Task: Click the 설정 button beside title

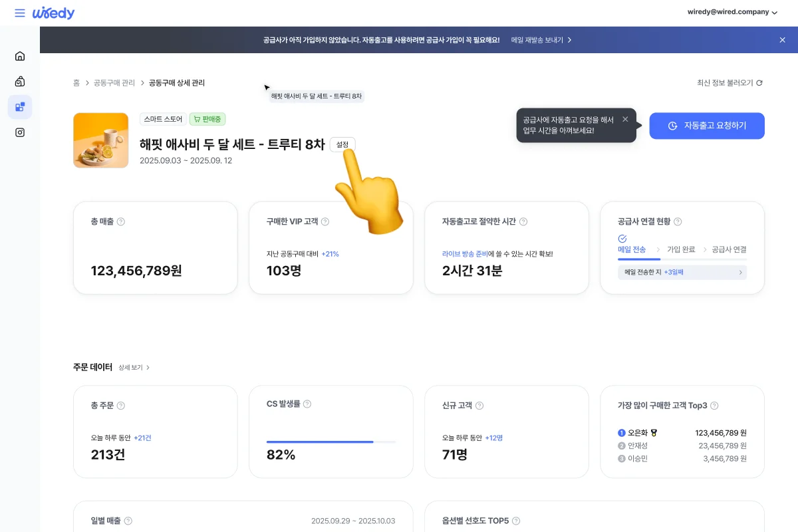Action: [x=342, y=144]
